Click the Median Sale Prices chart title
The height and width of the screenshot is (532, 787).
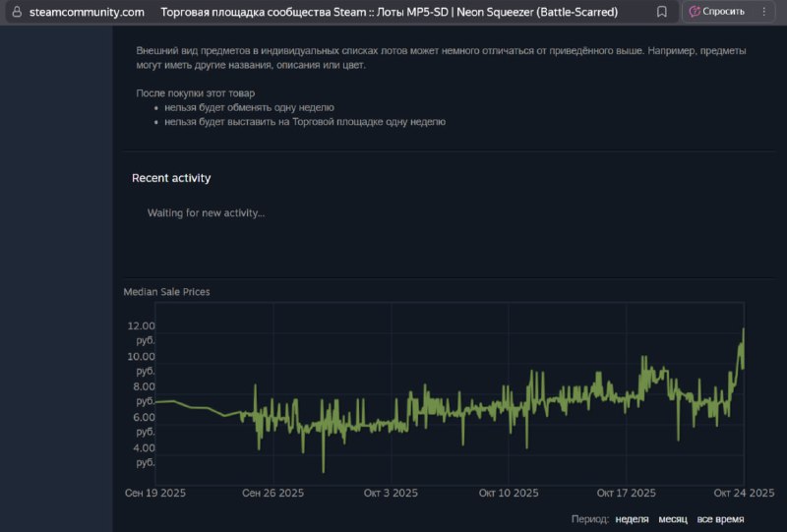click(x=166, y=292)
